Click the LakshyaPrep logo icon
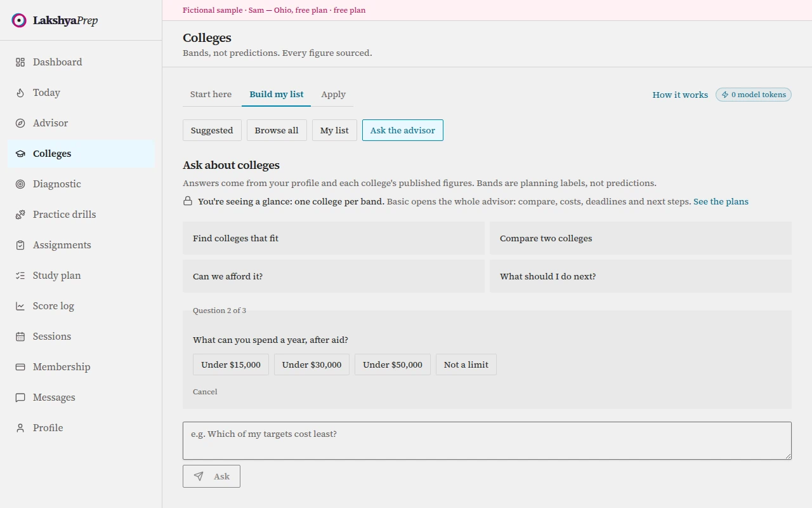 tap(19, 20)
